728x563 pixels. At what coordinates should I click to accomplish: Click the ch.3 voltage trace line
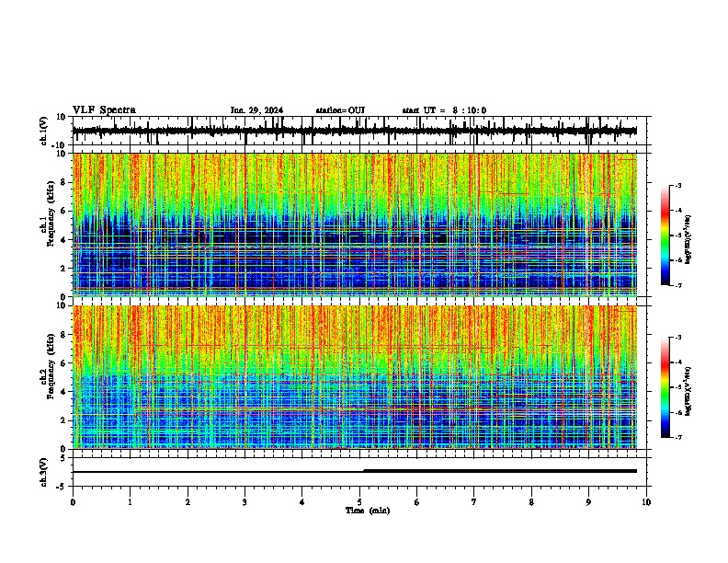(x=355, y=472)
